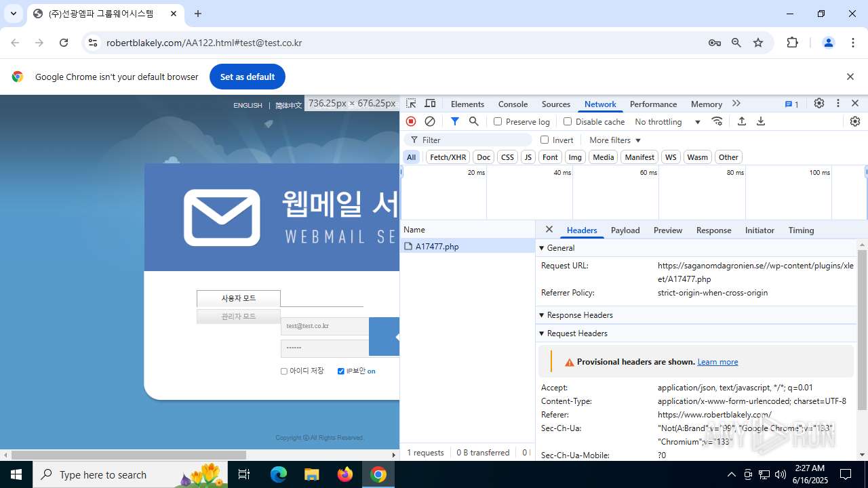View site information icon in address bar

[93, 43]
